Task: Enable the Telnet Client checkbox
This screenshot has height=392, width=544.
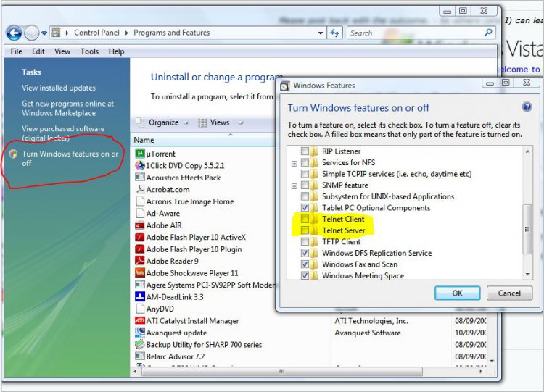Action: [305, 219]
